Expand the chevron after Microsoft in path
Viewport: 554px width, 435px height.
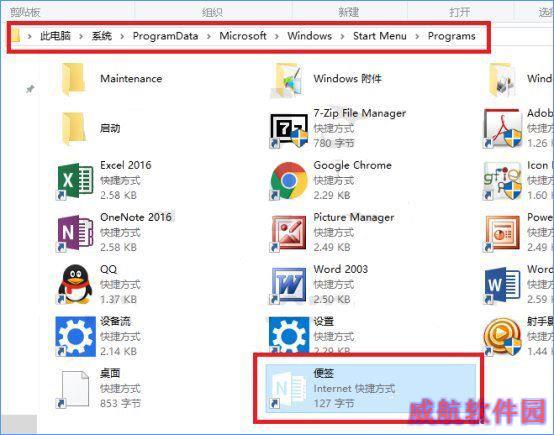276,36
